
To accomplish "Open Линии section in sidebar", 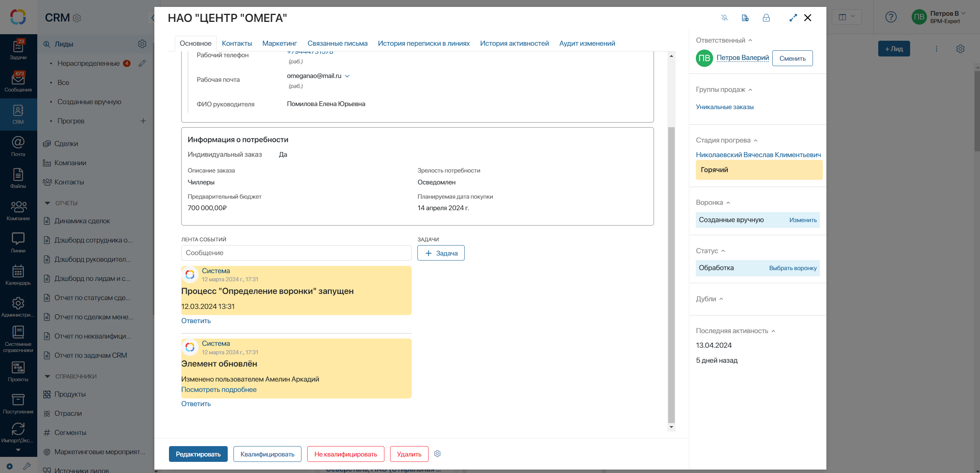I will click(18, 243).
